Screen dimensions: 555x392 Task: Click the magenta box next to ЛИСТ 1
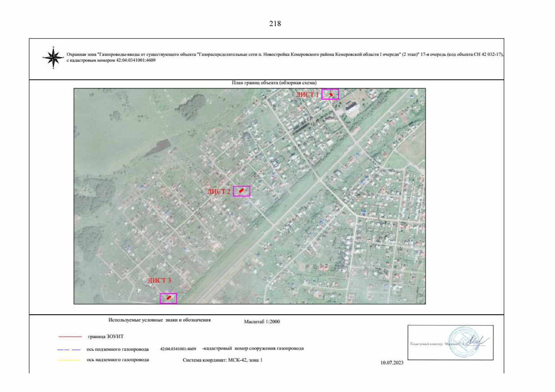[x=330, y=94]
